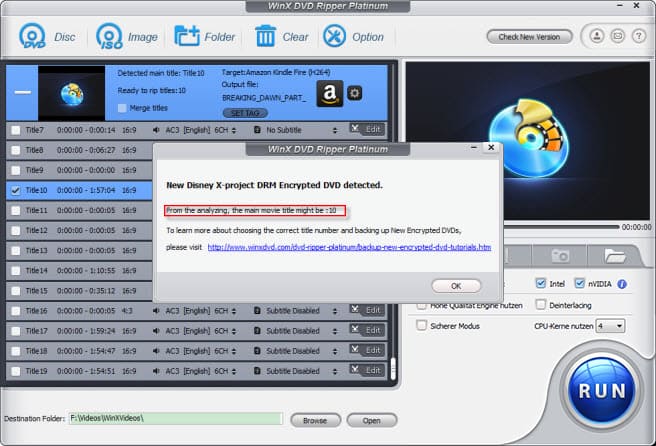
Task: Start ripping with the RUN button
Action: [602, 391]
